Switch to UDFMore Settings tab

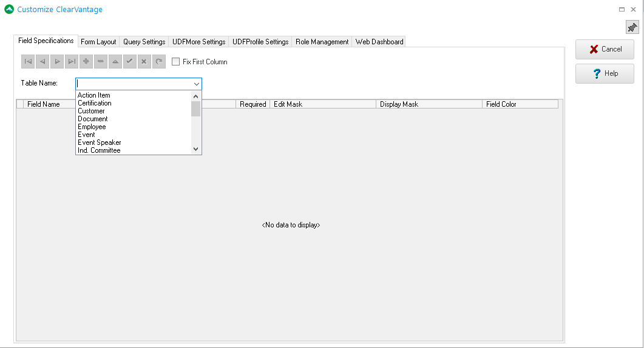pos(199,41)
